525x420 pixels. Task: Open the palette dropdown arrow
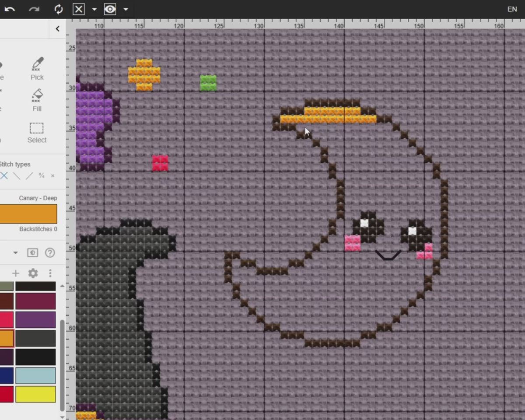click(16, 253)
